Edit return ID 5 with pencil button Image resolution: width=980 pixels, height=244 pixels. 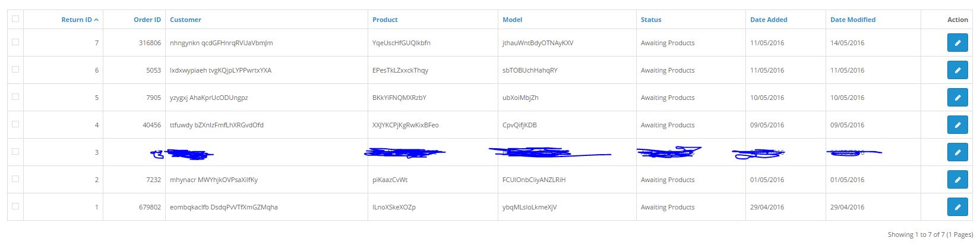957,98
